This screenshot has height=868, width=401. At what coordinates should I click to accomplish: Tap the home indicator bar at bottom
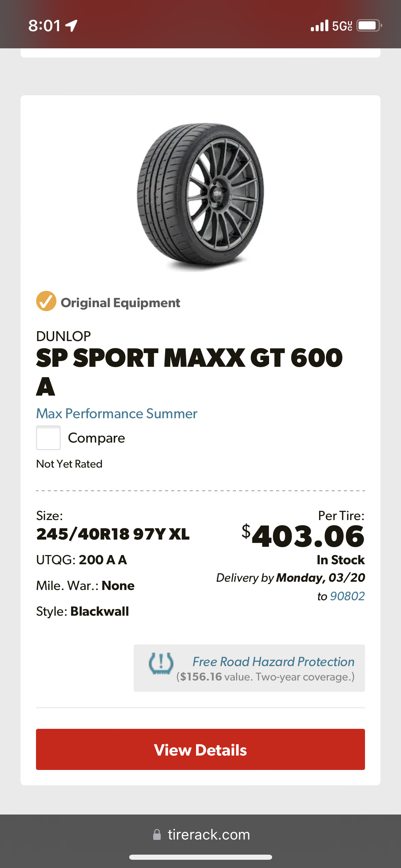(x=200, y=857)
